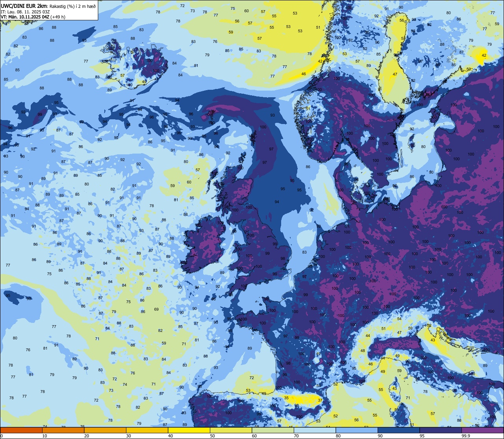Click the '69' humidity value on the map
504x439 pixels.
point(156,309)
